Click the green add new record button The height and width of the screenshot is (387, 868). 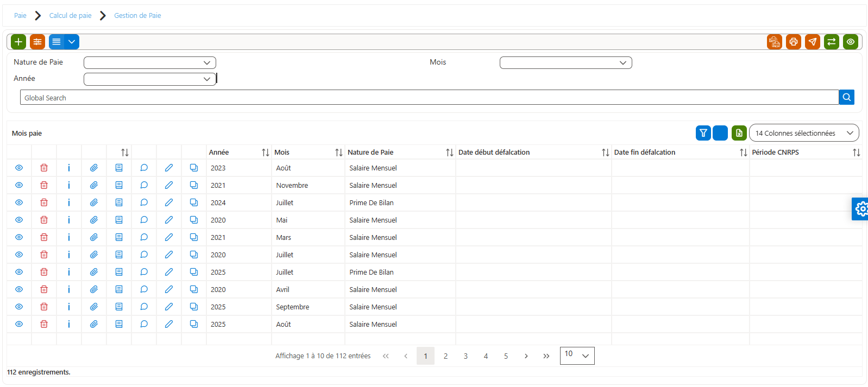(18, 42)
